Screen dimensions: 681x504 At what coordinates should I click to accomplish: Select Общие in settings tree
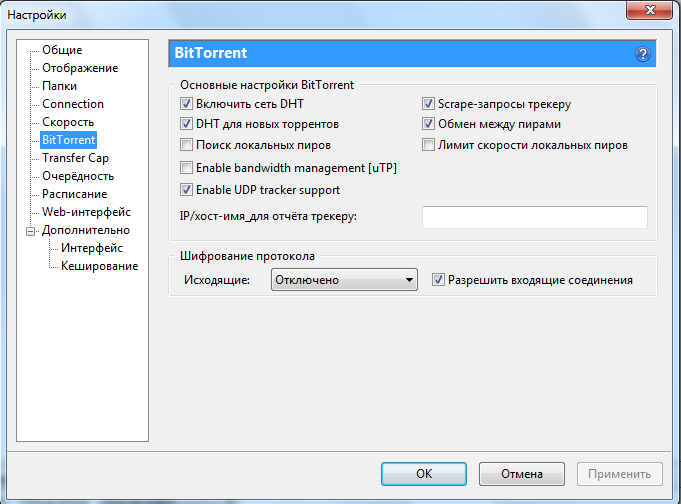click(x=62, y=50)
